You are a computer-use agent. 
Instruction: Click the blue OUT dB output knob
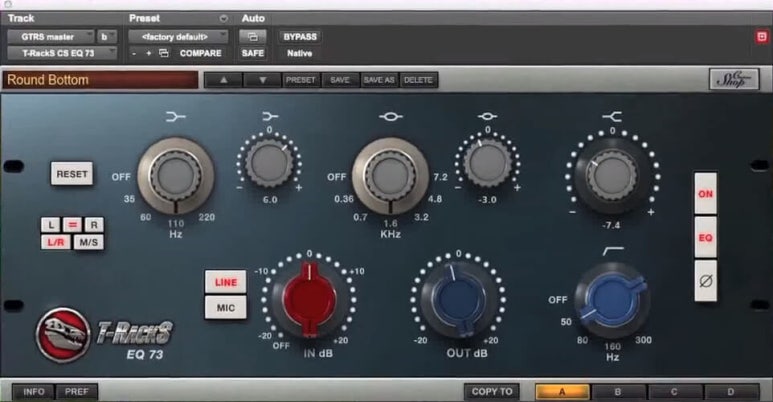pyautogui.click(x=459, y=299)
